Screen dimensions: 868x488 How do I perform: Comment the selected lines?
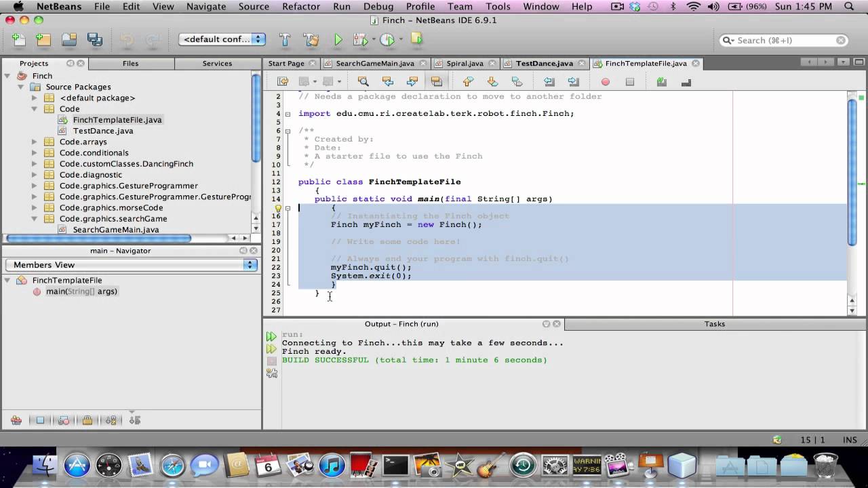coord(661,82)
